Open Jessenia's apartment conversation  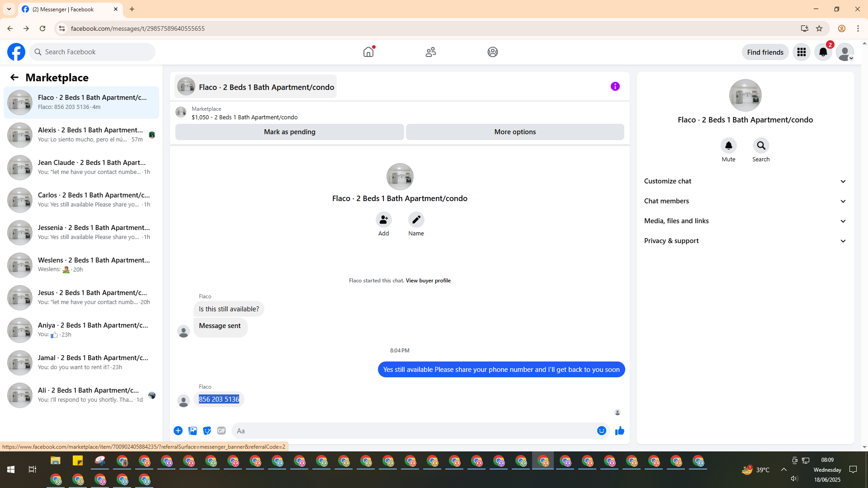coord(81,232)
